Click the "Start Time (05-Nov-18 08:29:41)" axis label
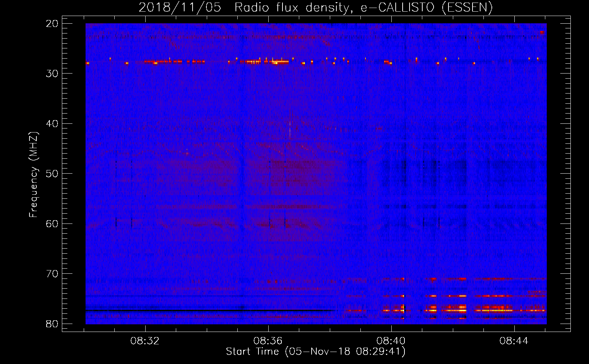 [x=316, y=352]
